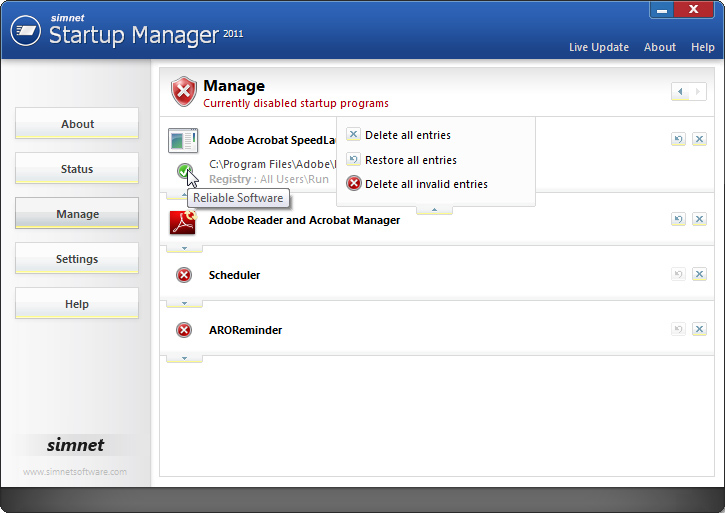Viewport: 725px width, 513px height.
Task: Restore the Adobe Acrobat SpeedLauncher entry
Action: (678, 139)
